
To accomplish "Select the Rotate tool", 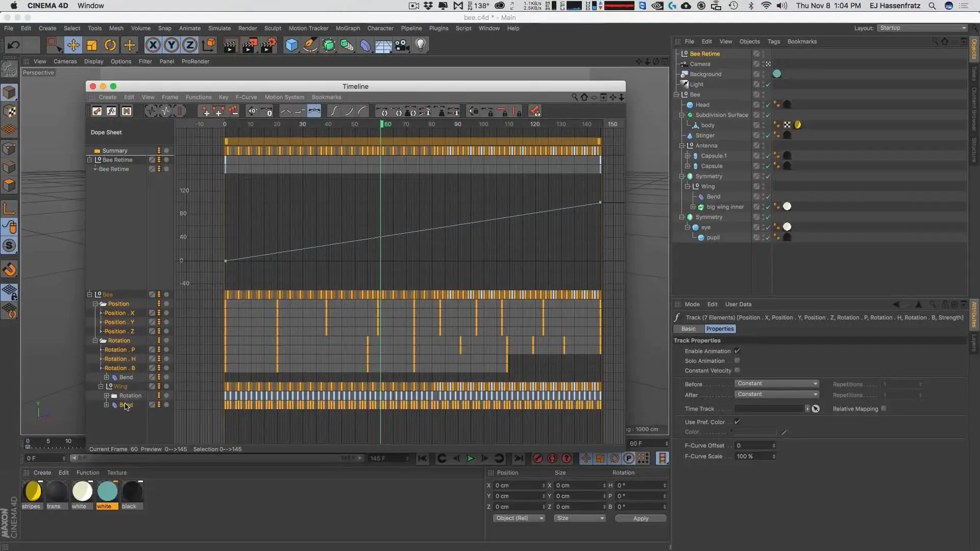I will coord(110,45).
